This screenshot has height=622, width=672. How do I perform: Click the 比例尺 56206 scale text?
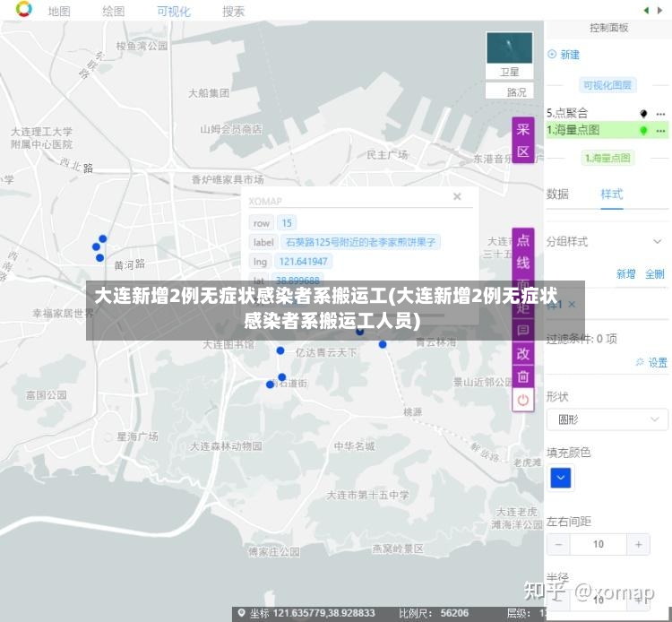coord(434,613)
